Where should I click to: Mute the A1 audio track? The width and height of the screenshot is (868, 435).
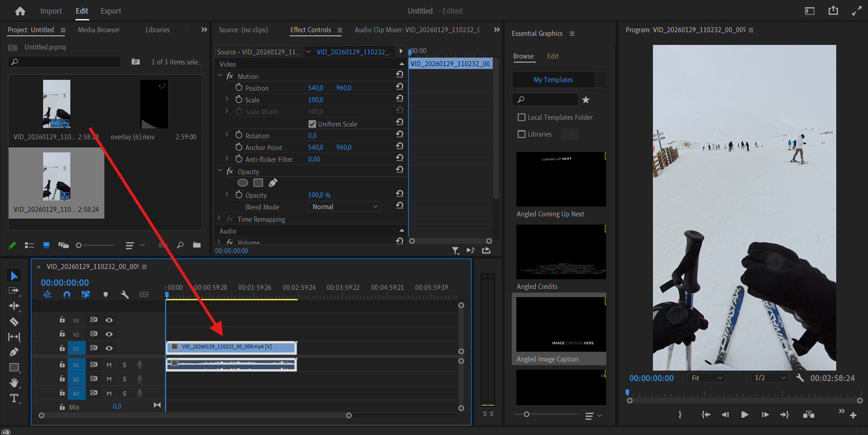(109, 364)
